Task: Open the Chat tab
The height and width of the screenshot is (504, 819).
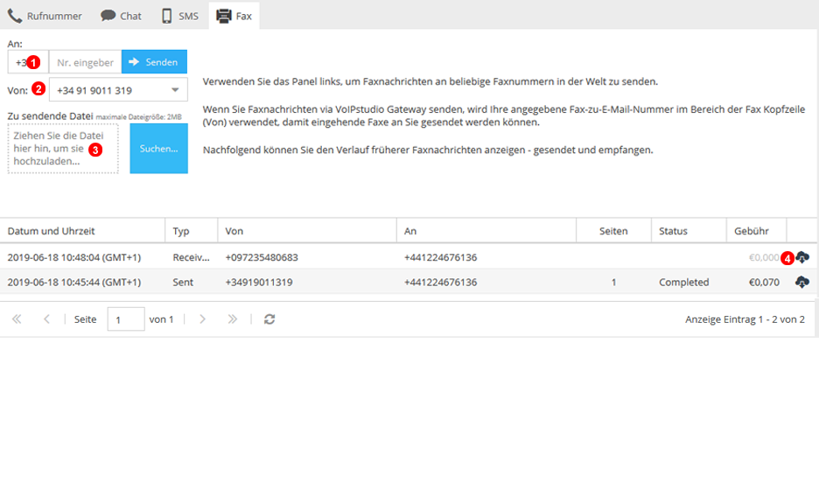Action: pyautogui.click(x=121, y=15)
